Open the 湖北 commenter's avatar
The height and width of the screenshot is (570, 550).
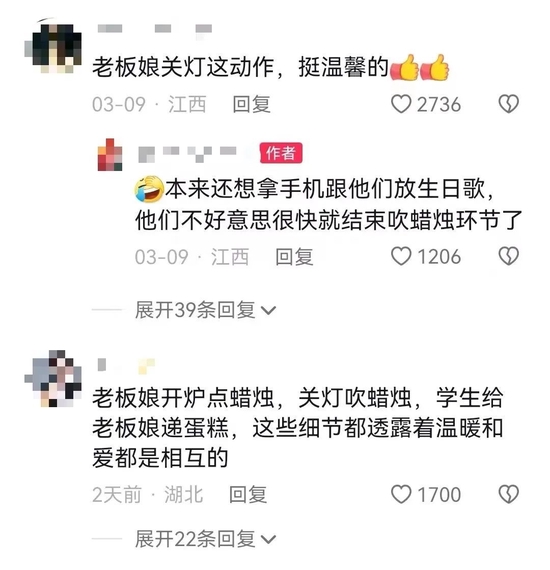53,378
